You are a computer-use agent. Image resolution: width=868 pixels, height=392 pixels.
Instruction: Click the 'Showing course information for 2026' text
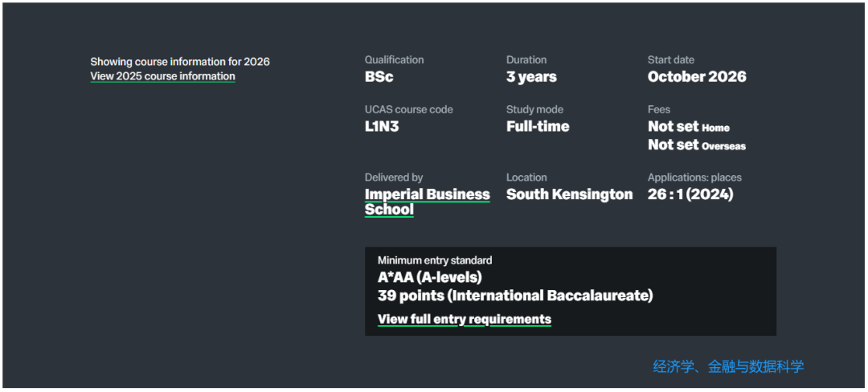click(179, 62)
